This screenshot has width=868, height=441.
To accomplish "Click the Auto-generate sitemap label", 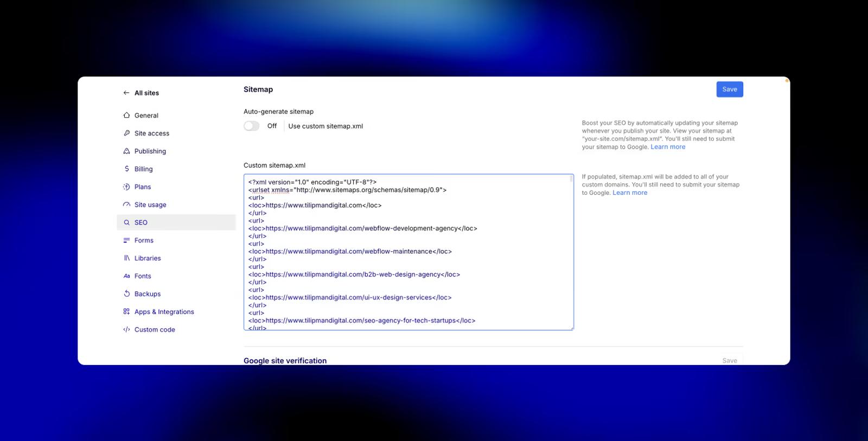I will coord(278,112).
